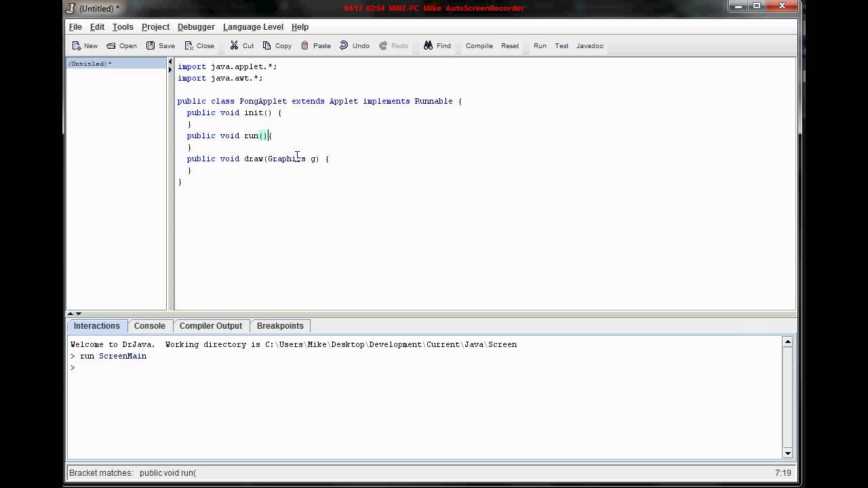Open the Language Level menu

[x=253, y=27]
